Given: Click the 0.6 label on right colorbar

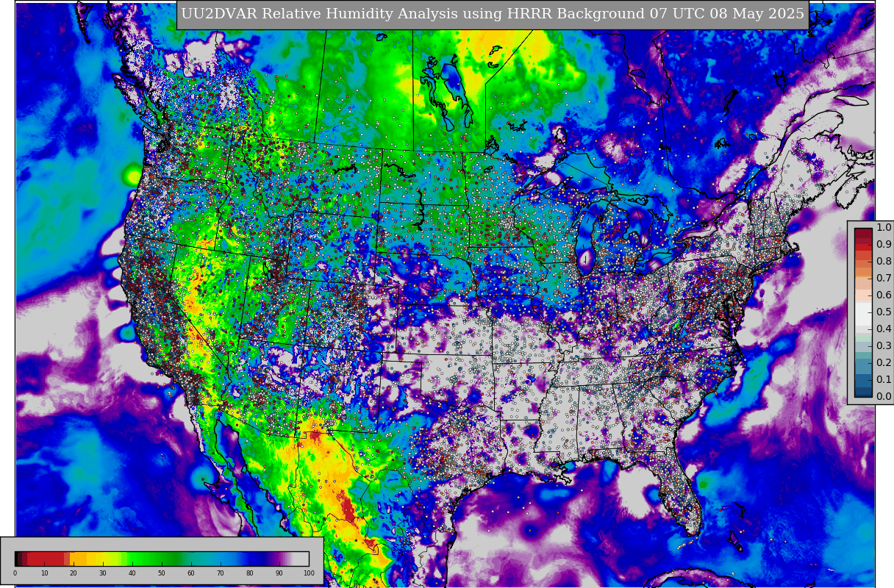Looking at the screenshot, I should (x=884, y=295).
